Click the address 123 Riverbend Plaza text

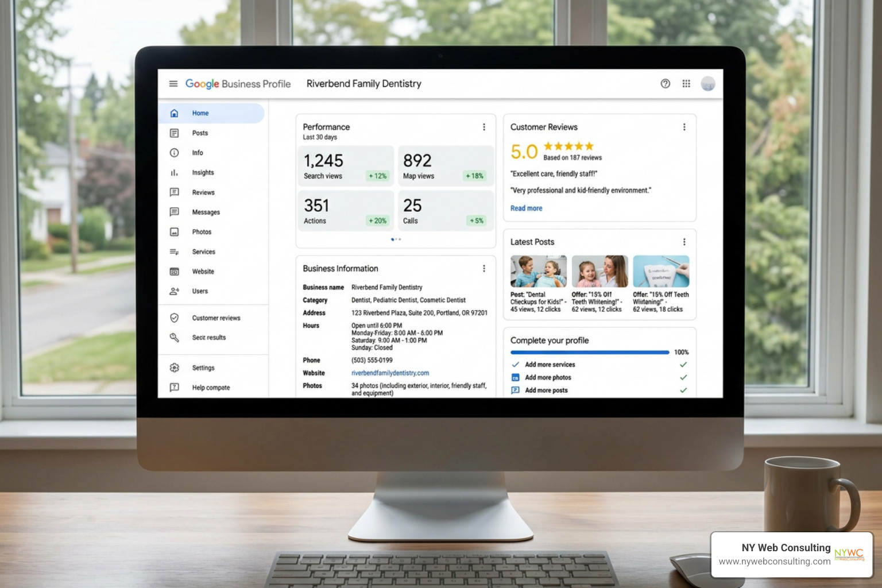coord(419,313)
